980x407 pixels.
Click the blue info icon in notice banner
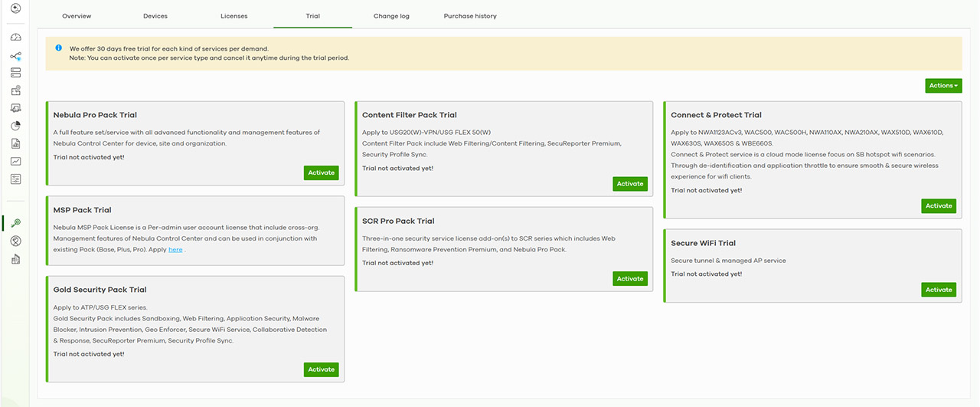tap(58, 48)
